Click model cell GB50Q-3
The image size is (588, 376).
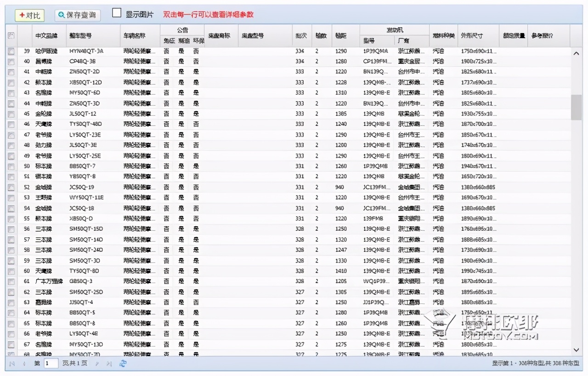click(81, 281)
